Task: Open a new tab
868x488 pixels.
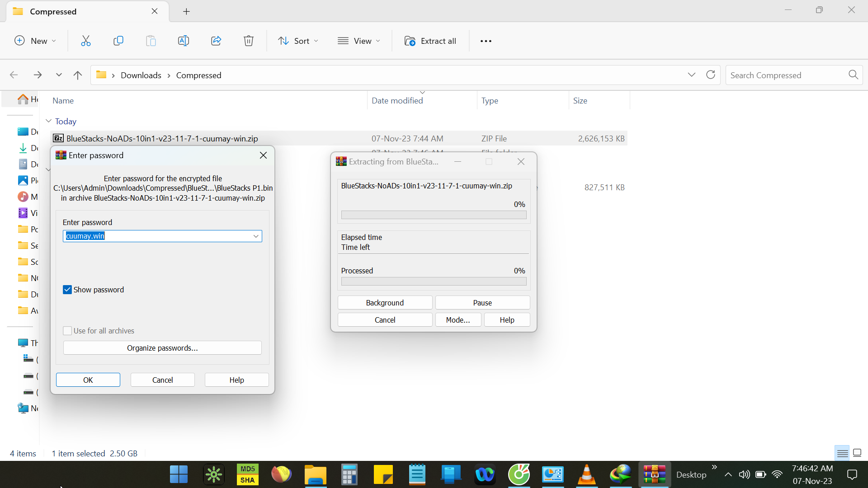Action: point(186,11)
